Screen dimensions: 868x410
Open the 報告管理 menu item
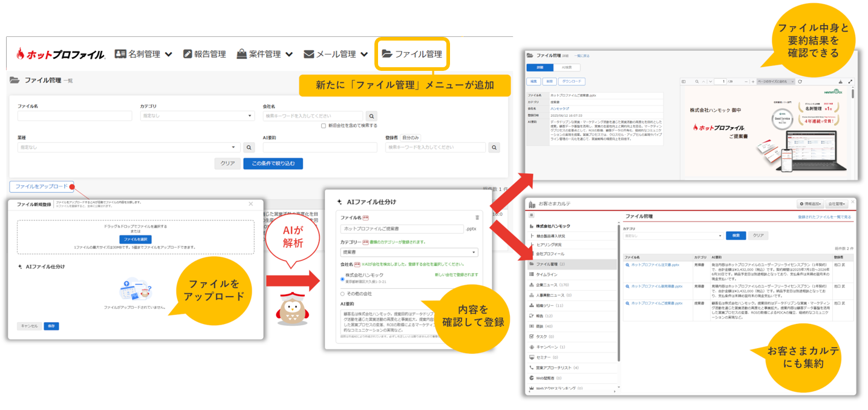[x=204, y=54]
